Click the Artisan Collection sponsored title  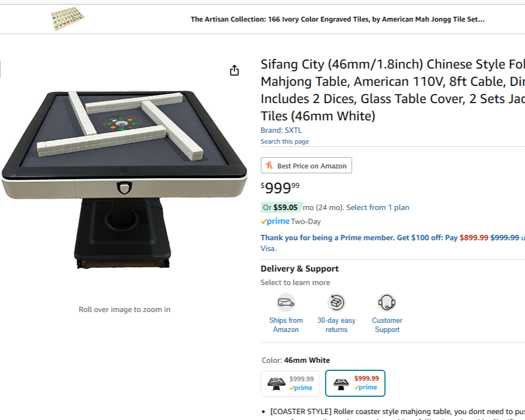point(337,19)
